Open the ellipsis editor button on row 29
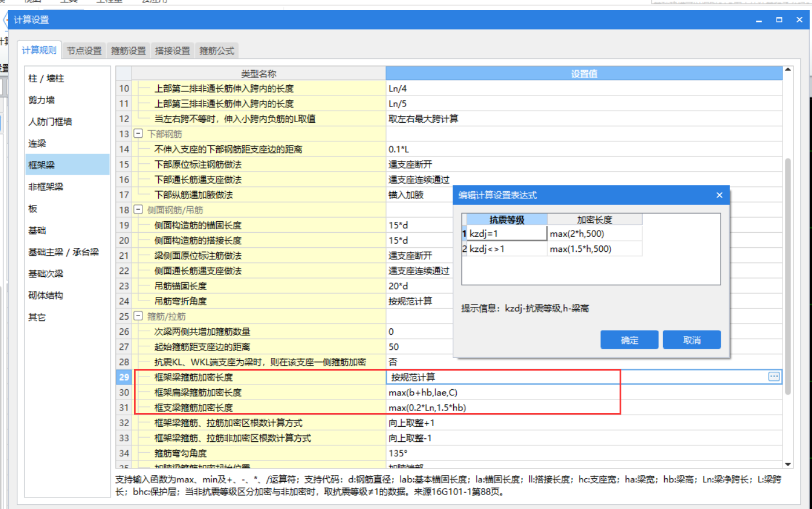This screenshot has height=509, width=812. [x=774, y=377]
